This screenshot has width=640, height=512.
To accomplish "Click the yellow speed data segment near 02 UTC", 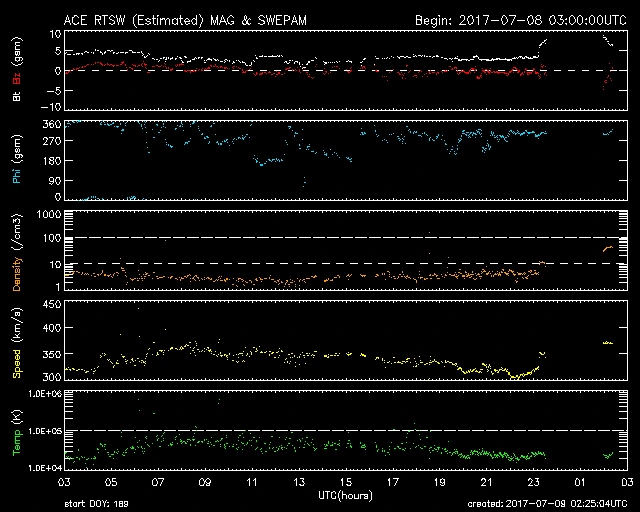I will [x=608, y=343].
